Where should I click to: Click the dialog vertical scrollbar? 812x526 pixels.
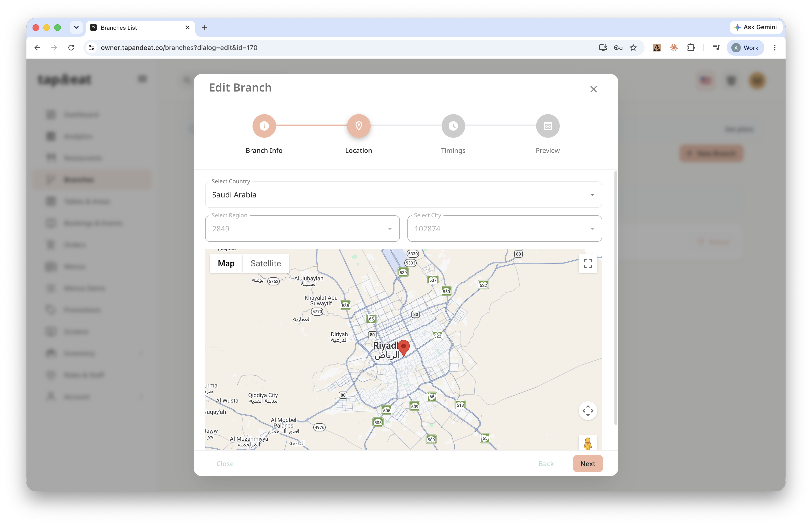(615, 297)
